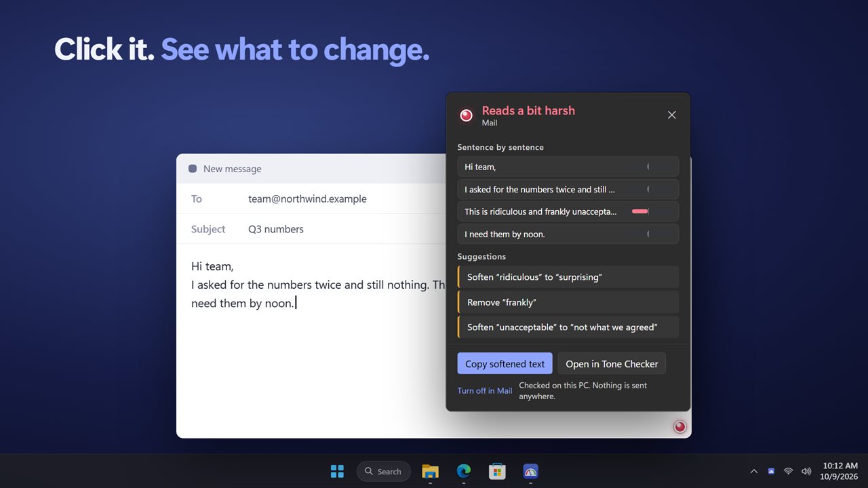
Task: Click the Copy softened text button
Action: pos(505,364)
